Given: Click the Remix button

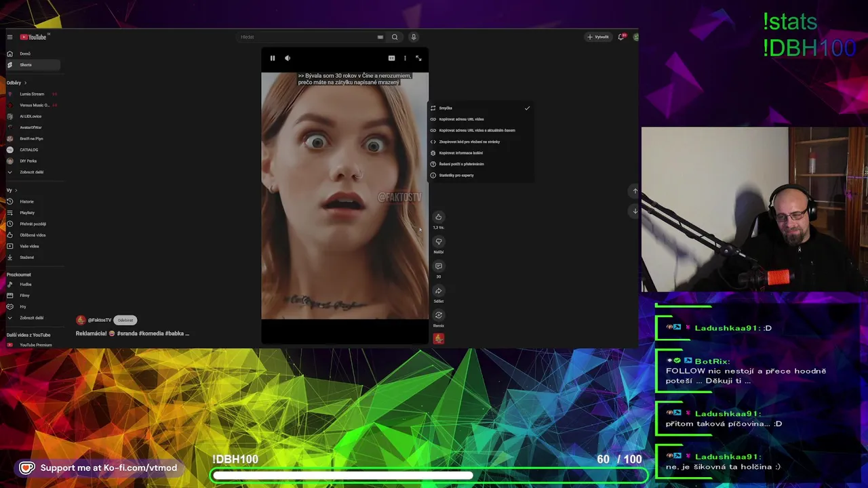Looking at the screenshot, I should tap(438, 315).
